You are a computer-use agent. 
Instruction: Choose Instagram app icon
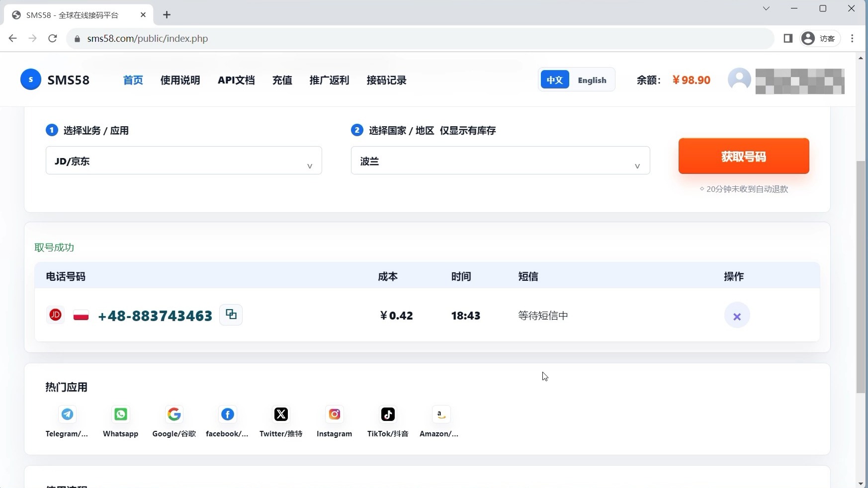pos(335,414)
